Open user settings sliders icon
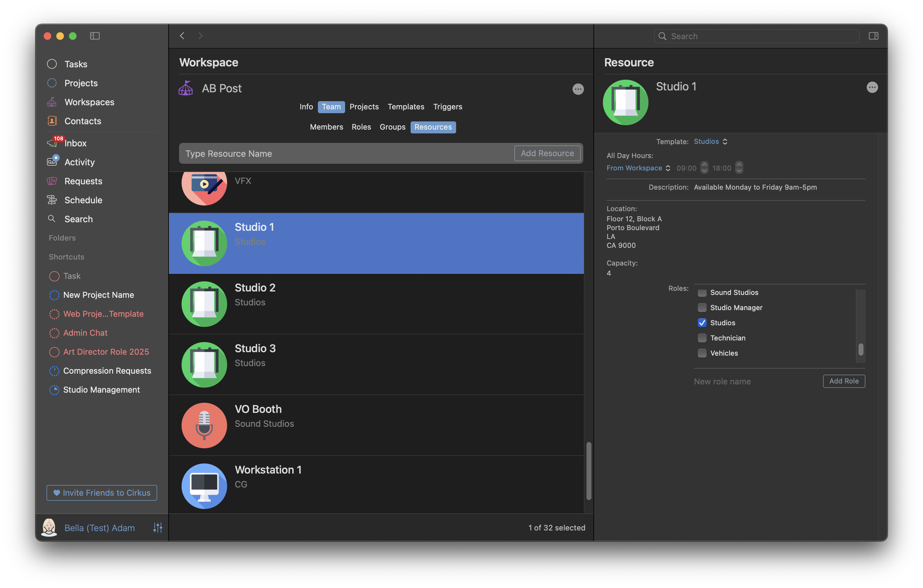Viewport: 923px width, 588px height. point(158,528)
